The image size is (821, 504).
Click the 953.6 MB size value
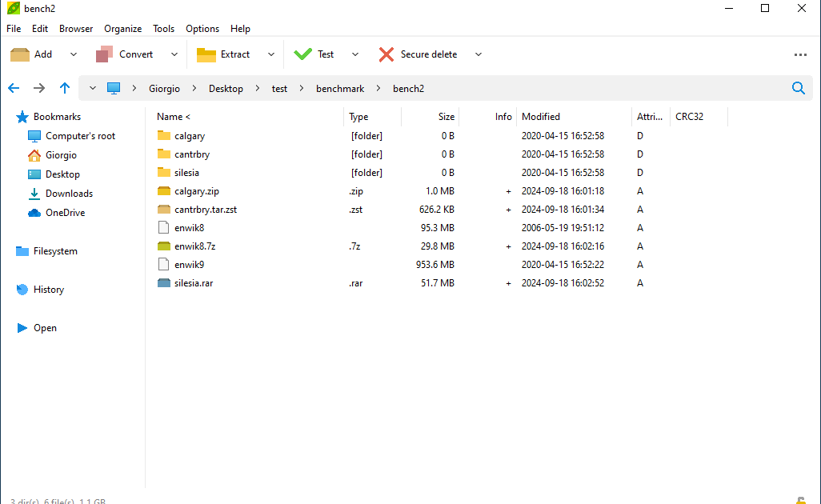435,264
